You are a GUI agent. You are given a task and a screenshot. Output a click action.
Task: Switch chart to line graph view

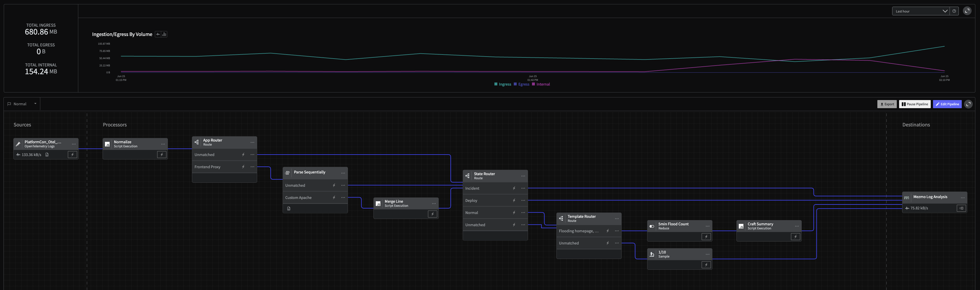pos(158,34)
